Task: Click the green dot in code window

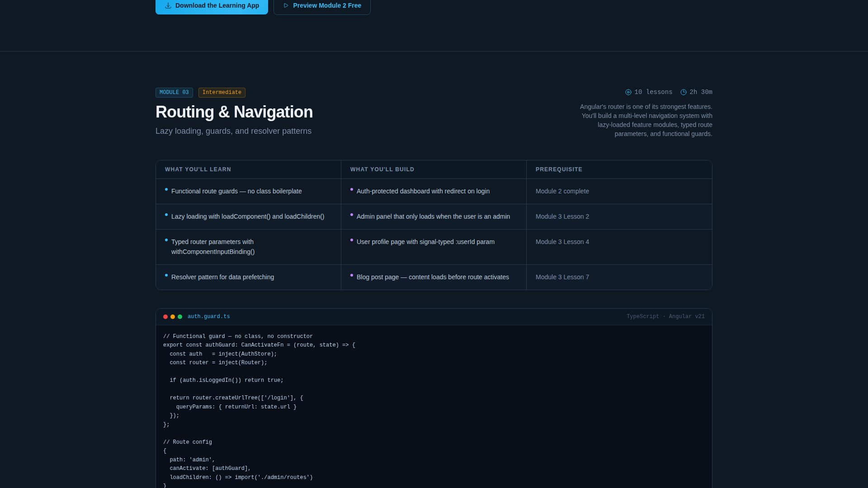Action: pos(180,317)
